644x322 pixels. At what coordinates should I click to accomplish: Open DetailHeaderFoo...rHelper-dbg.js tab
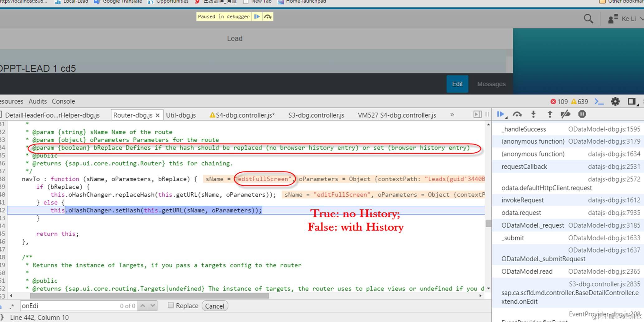52,115
